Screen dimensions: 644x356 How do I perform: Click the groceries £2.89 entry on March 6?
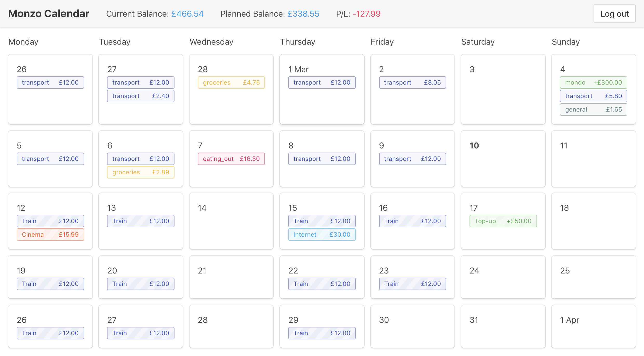coord(140,172)
